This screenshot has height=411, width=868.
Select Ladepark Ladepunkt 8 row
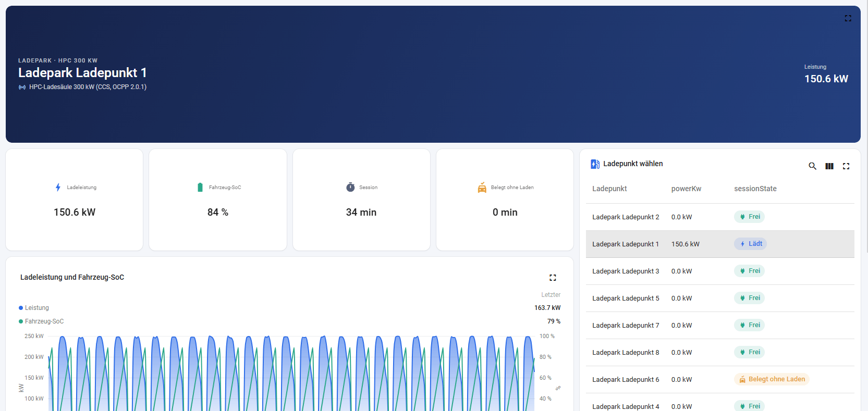pyautogui.click(x=720, y=353)
